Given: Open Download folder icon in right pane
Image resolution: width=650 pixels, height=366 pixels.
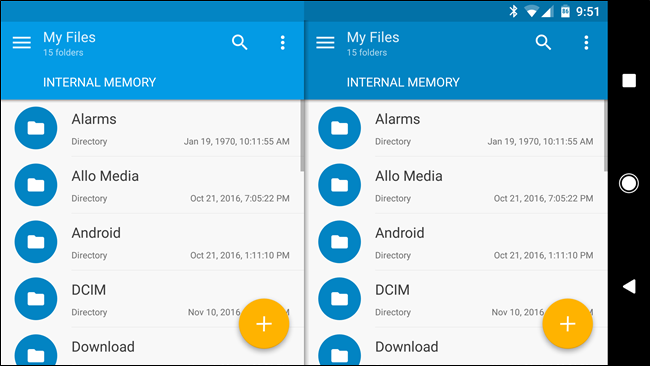Looking at the screenshot, I should point(340,350).
